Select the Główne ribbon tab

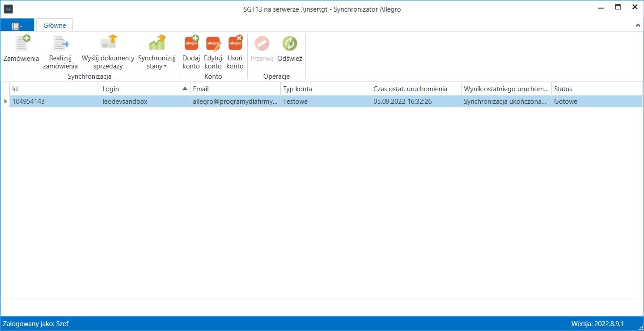pyautogui.click(x=55, y=25)
